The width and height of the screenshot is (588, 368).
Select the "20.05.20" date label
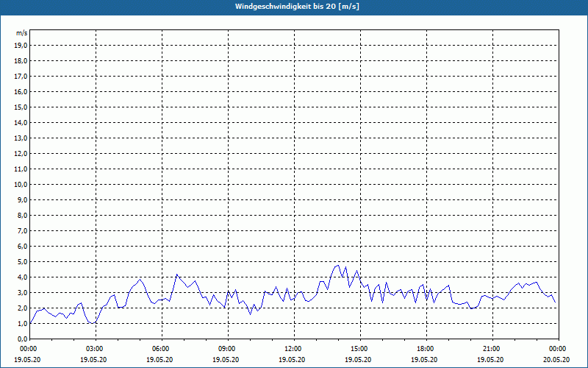(x=556, y=359)
